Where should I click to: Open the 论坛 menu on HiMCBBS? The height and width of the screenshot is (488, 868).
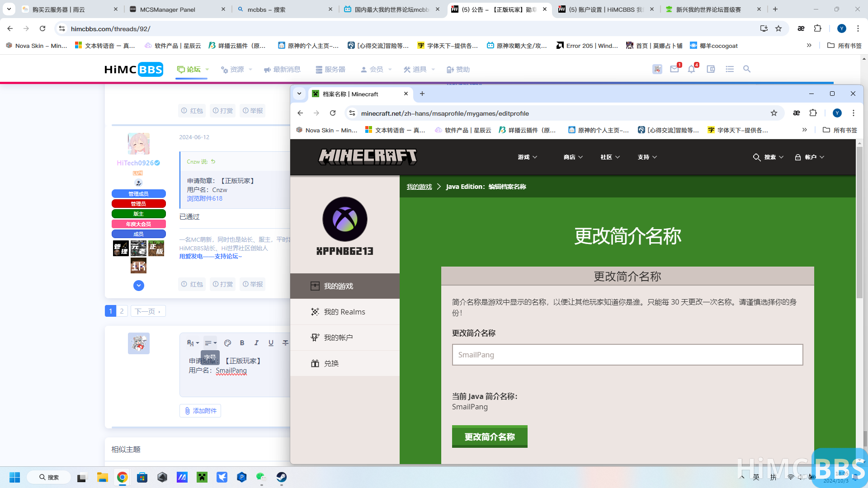point(192,69)
